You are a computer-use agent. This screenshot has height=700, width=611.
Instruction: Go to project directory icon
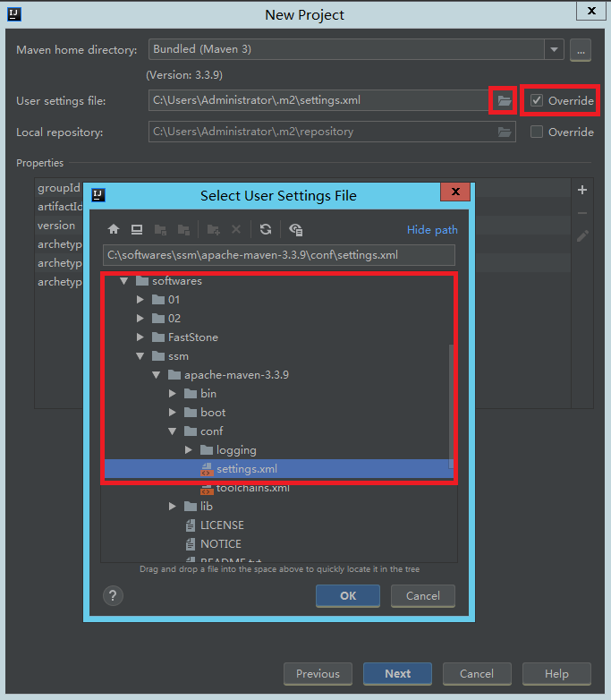160,229
